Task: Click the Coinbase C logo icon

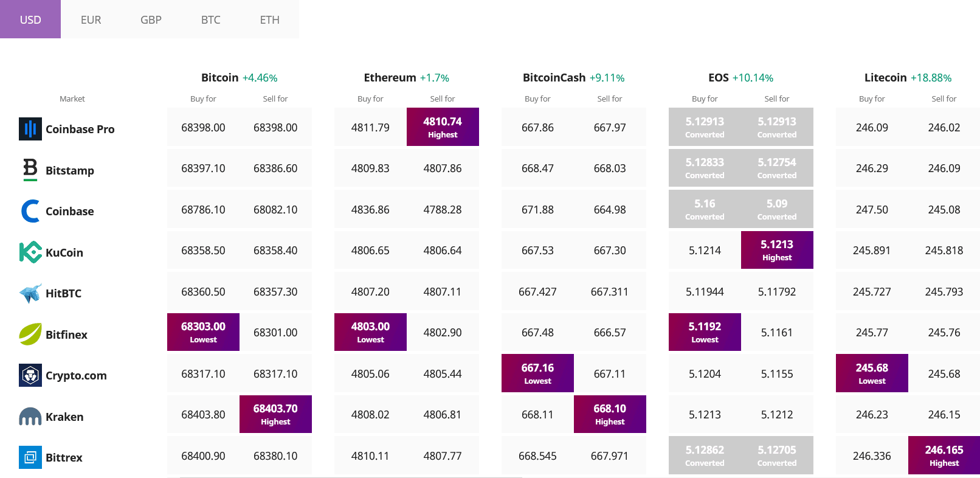Action: [x=30, y=211]
